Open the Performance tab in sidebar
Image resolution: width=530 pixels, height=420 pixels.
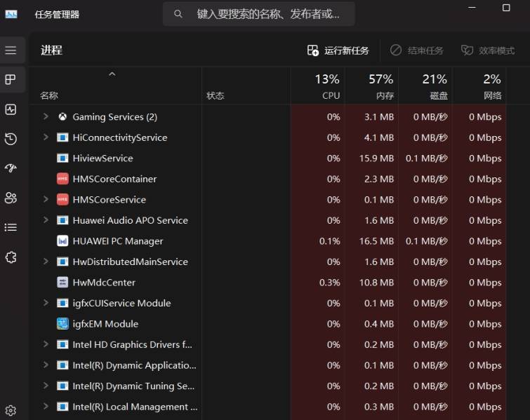[x=11, y=109]
